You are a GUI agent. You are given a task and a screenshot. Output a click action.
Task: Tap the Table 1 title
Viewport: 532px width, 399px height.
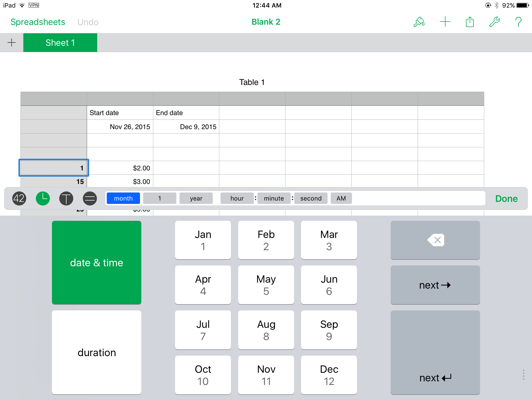click(252, 82)
